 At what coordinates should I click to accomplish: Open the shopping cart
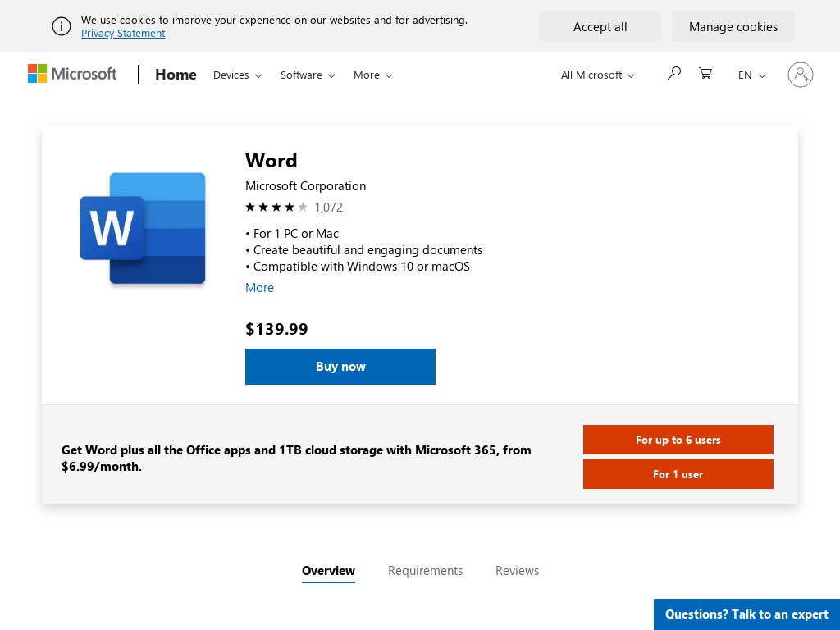705,73
